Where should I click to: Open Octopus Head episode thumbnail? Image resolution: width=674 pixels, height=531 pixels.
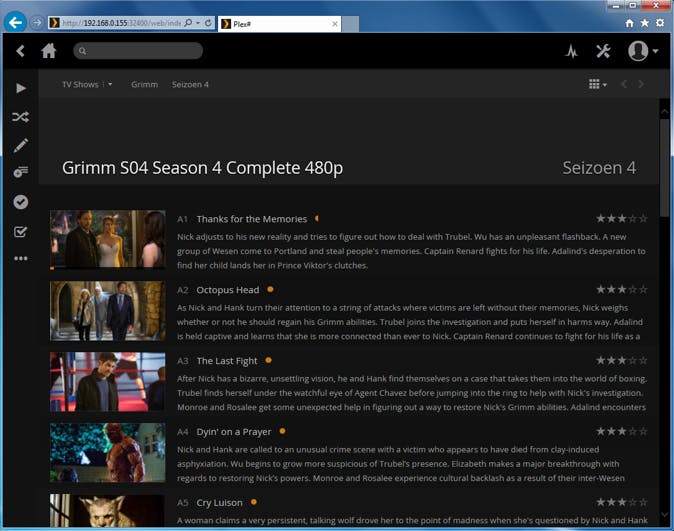point(107,311)
